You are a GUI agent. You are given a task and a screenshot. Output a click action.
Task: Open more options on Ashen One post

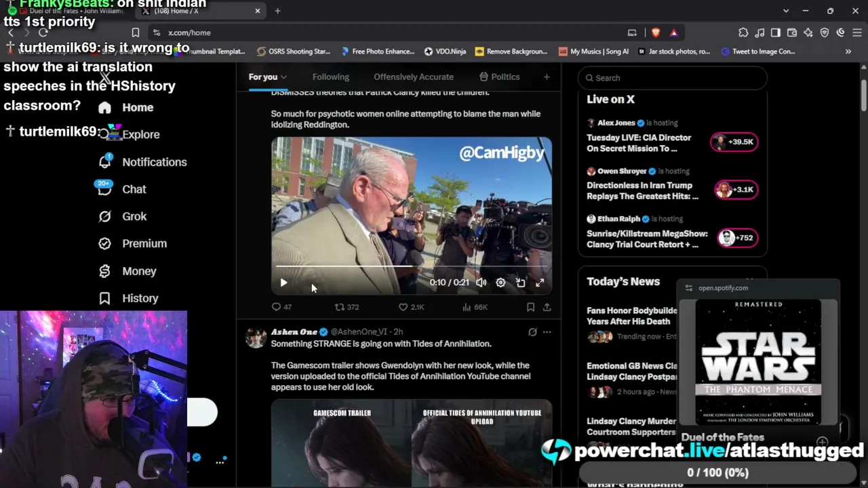click(x=547, y=332)
